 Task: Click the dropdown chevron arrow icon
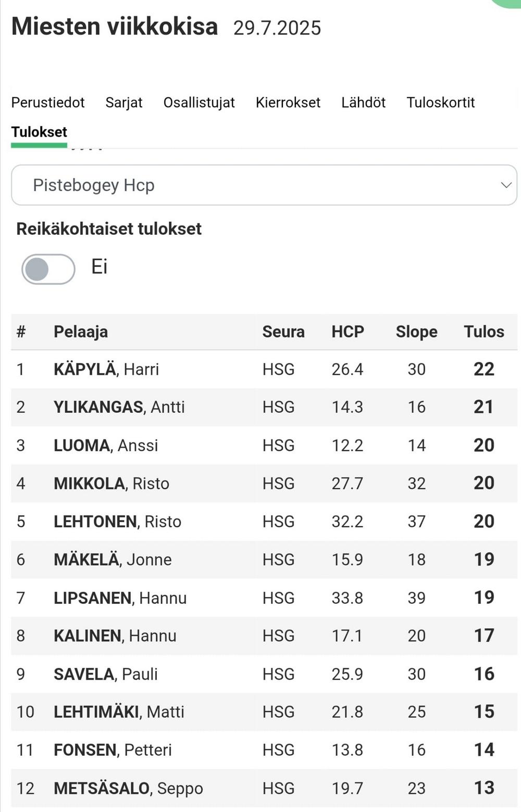coord(505,185)
